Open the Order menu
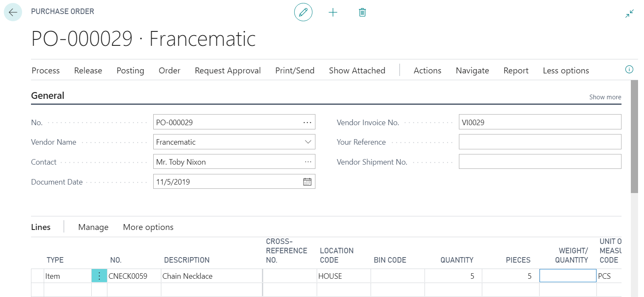Viewport: 644px width, 297px height. [169, 70]
